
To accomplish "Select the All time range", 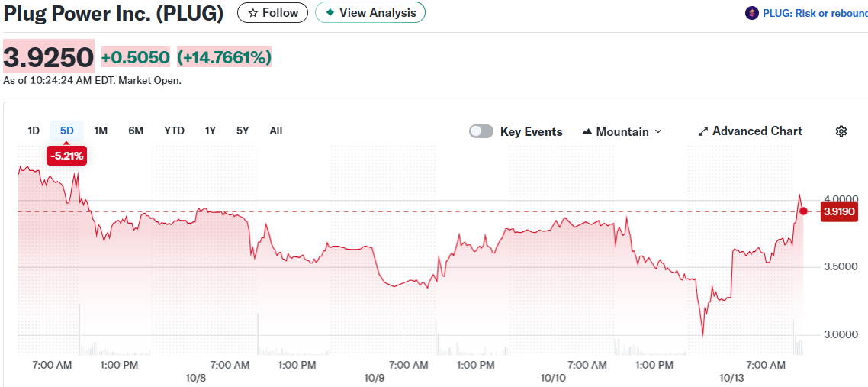I will click(x=276, y=131).
